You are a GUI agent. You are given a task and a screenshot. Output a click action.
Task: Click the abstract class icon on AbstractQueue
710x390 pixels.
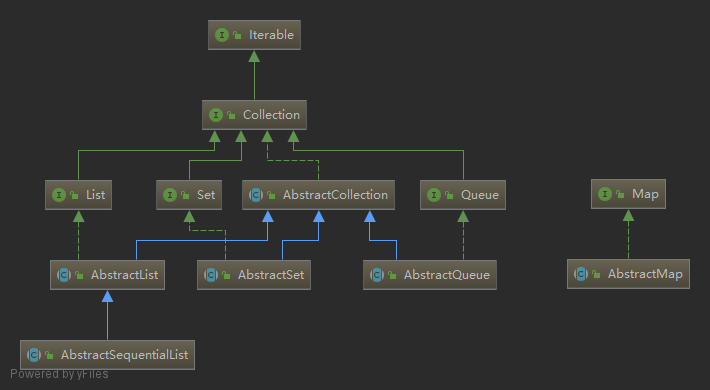(x=377, y=275)
